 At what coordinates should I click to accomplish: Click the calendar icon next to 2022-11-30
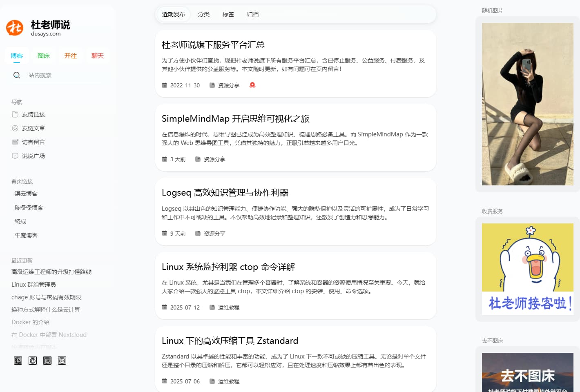point(165,85)
